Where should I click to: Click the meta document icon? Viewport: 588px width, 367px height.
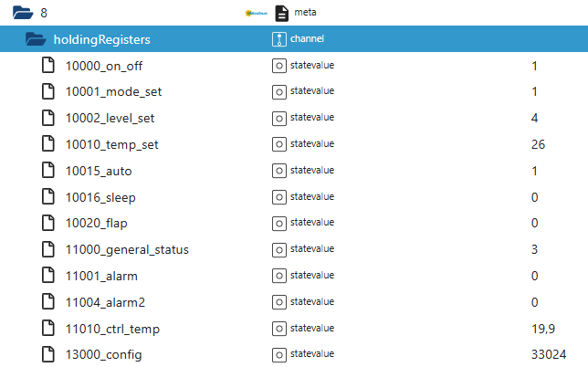click(x=282, y=13)
